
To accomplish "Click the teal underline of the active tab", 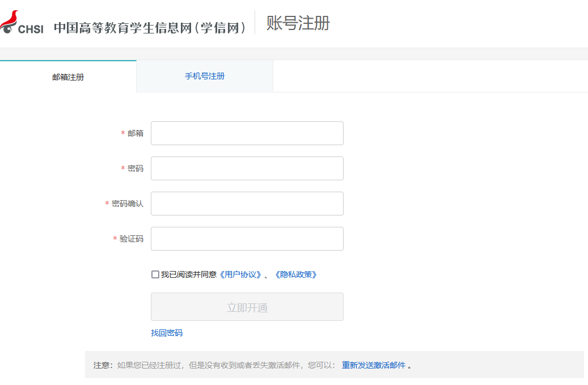I will tap(68, 60).
